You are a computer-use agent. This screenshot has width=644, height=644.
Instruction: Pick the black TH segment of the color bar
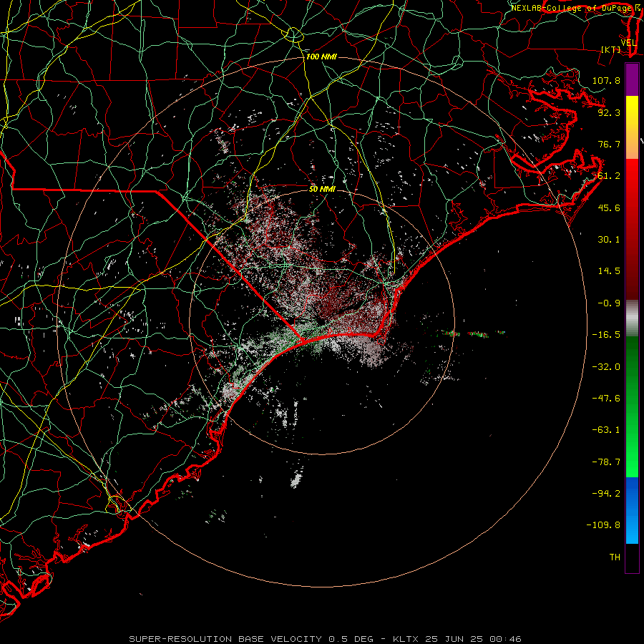click(x=632, y=557)
